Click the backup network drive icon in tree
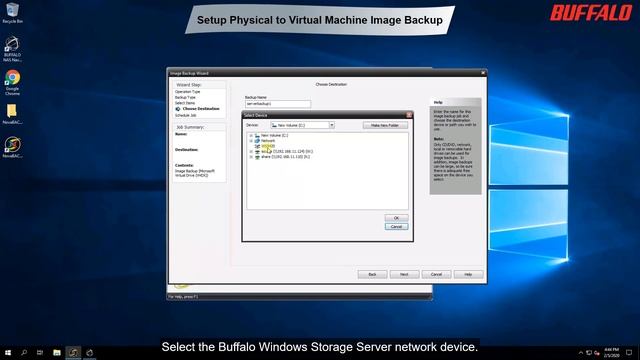Image resolution: width=640 pixels, height=360 pixels. click(x=257, y=151)
